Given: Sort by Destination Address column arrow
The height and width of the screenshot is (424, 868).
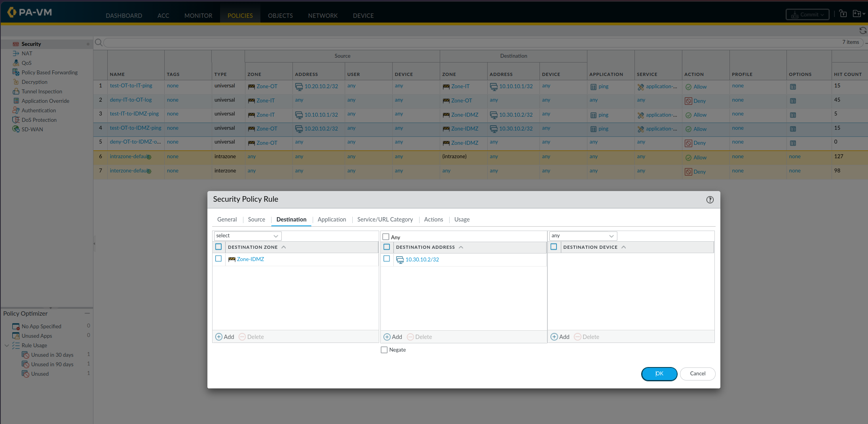Looking at the screenshot, I should 461,247.
